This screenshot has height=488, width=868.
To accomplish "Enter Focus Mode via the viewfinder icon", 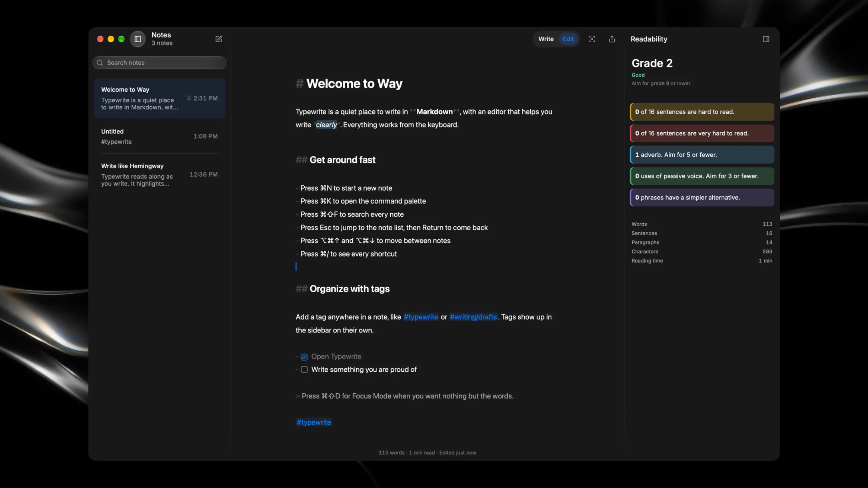I will [x=592, y=39].
